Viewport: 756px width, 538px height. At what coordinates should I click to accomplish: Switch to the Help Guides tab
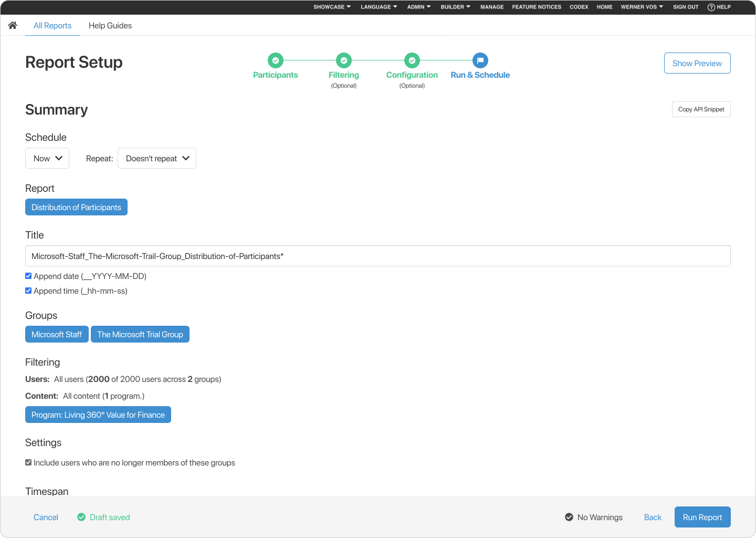[x=110, y=25]
